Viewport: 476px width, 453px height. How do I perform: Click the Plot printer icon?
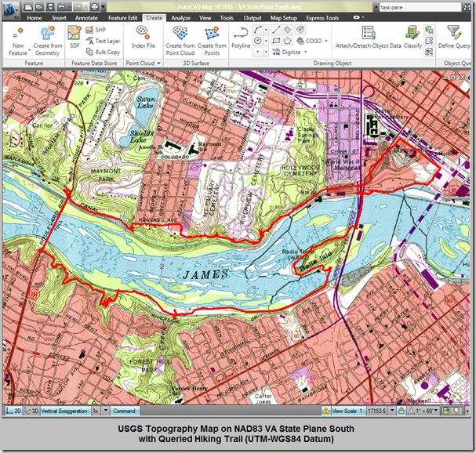click(95, 6)
